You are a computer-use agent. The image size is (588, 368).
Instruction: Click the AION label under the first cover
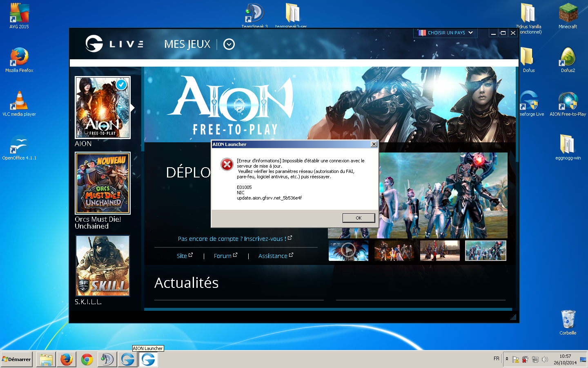point(83,144)
